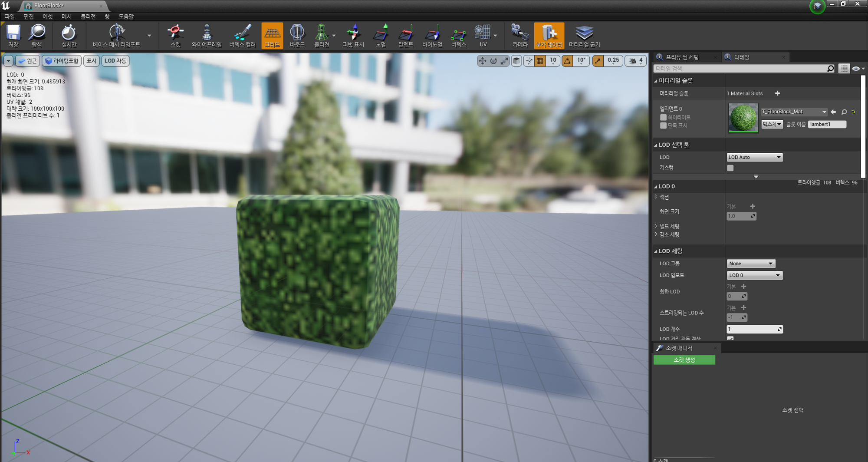This screenshot has width=868, height=462.
Task: Open LOD Import dropdown
Action: (755, 275)
